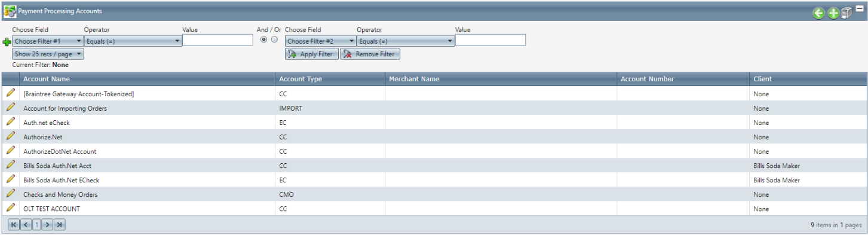Sort by the Account Number column header
The image size is (868, 235).
(x=648, y=79)
